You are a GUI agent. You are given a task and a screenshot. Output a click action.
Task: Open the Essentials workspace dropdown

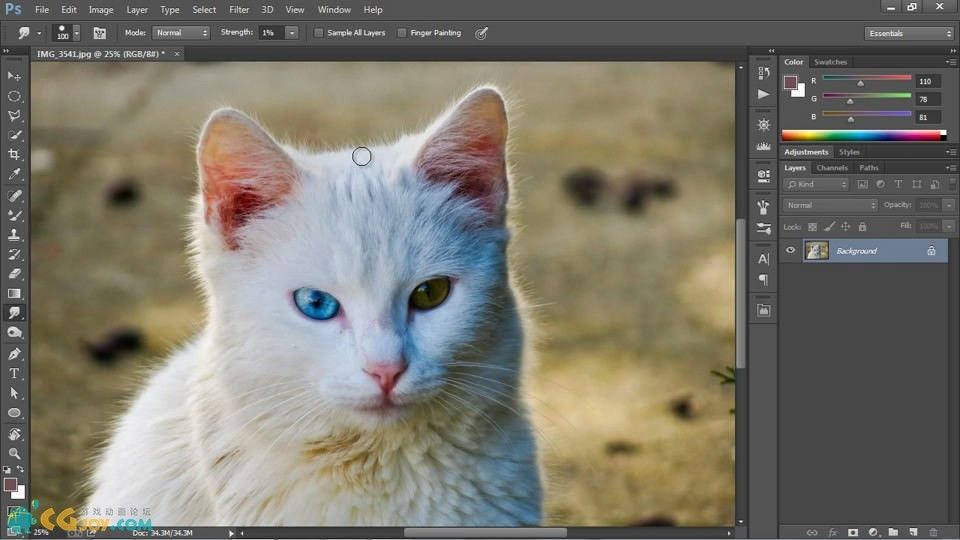(x=909, y=33)
